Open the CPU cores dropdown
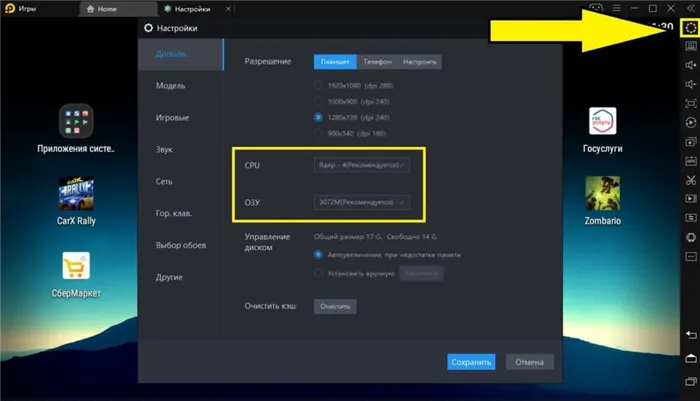This screenshot has width=700, height=401. point(361,165)
